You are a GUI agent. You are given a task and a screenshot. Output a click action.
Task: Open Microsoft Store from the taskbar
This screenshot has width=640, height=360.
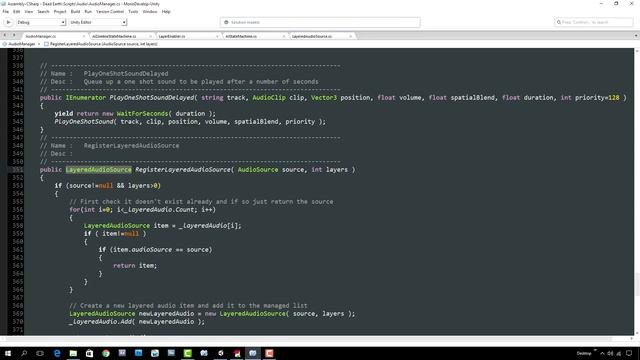(x=89, y=353)
